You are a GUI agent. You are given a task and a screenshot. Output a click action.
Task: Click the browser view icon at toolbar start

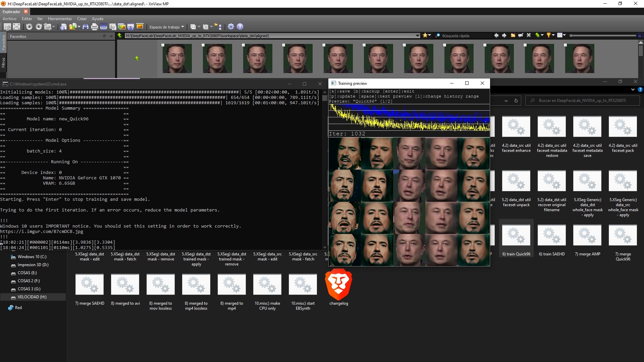tap(7, 27)
